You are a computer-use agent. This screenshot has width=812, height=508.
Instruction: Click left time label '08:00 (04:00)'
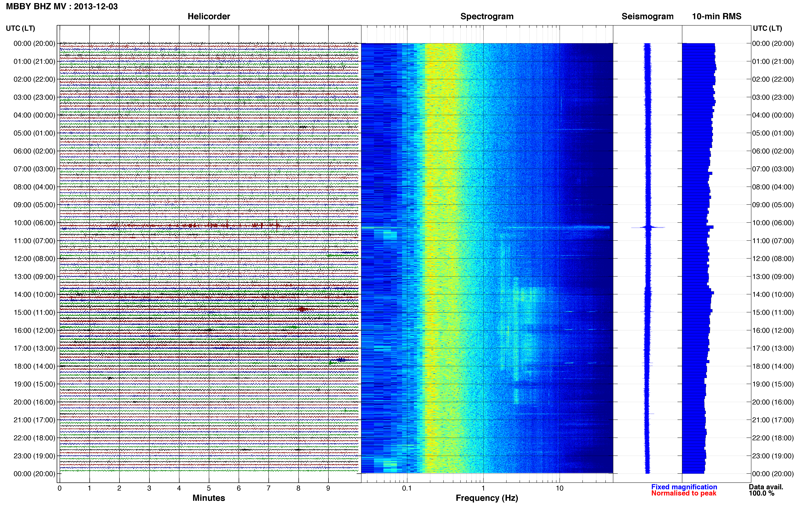pyautogui.click(x=34, y=187)
